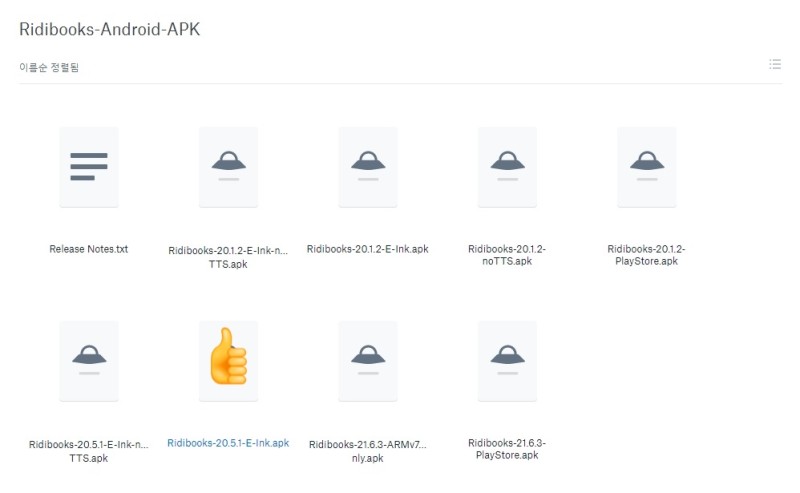Click the 'Ridibooks-20.5.1-E-Ink-n...TTS.apk' file name
The image size is (800, 493).
tap(89, 451)
